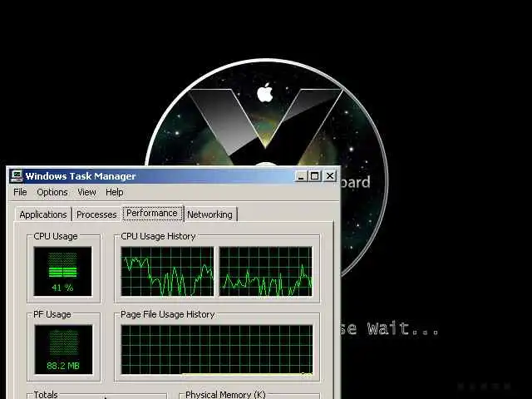Click the PF Usage 88.2 MB meter
This screenshot has height=399, width=532.
(63, 350)
